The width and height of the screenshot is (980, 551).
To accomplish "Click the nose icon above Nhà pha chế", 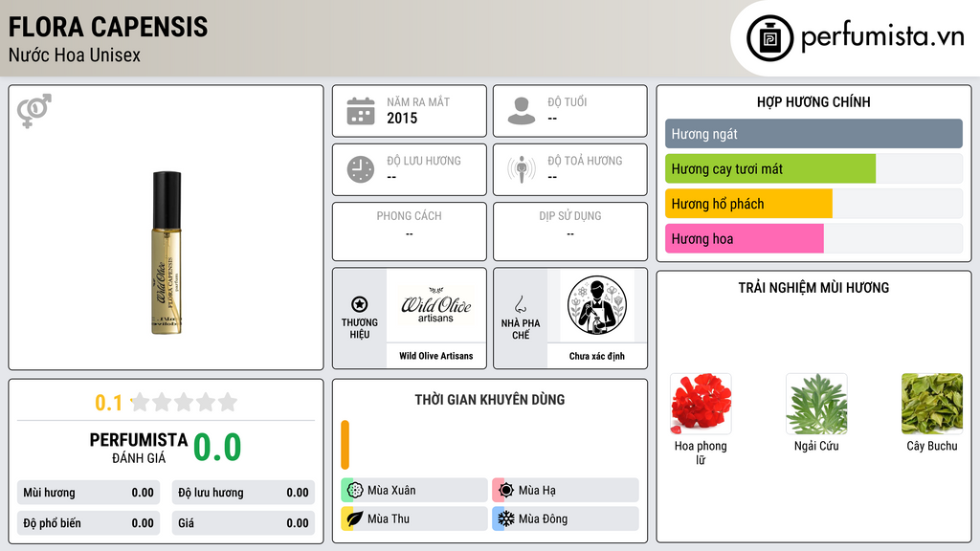I will pos(520,304).
